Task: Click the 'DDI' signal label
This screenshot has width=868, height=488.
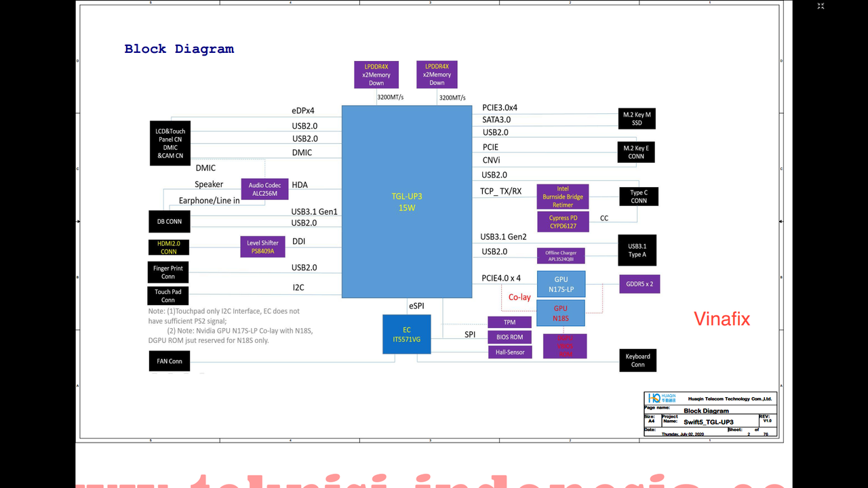Action: tap(298, 241)
